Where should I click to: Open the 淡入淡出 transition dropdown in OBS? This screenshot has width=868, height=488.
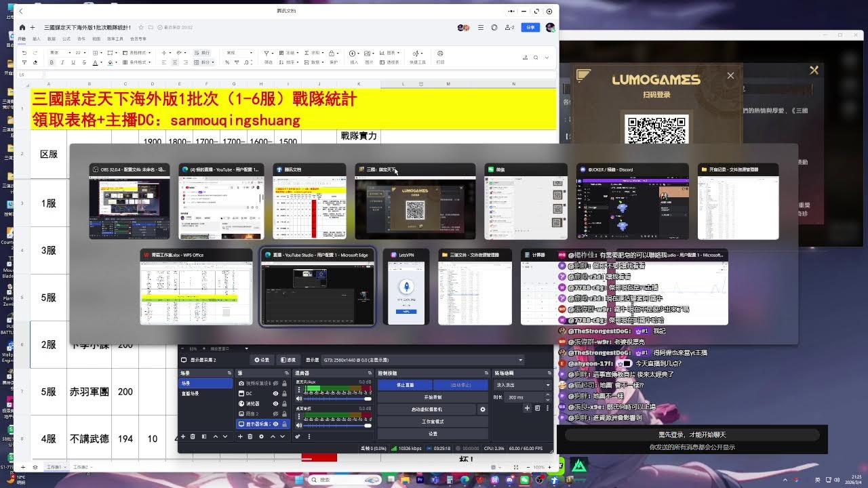522,385
